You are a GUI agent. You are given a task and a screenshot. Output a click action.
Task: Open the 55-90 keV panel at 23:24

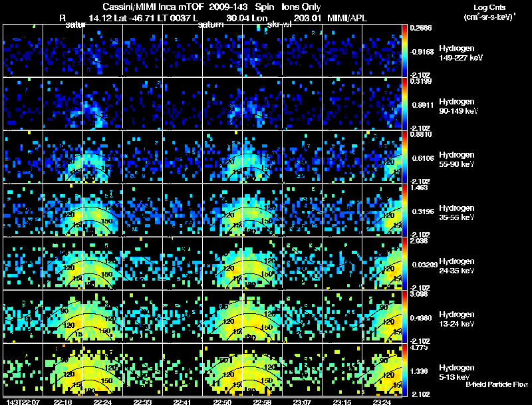click(382, 157)
